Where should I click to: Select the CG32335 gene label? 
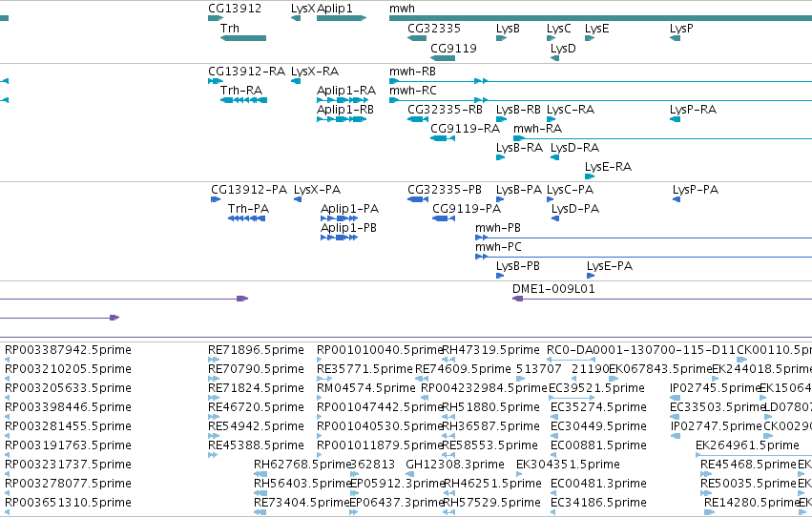coord(434,28)
